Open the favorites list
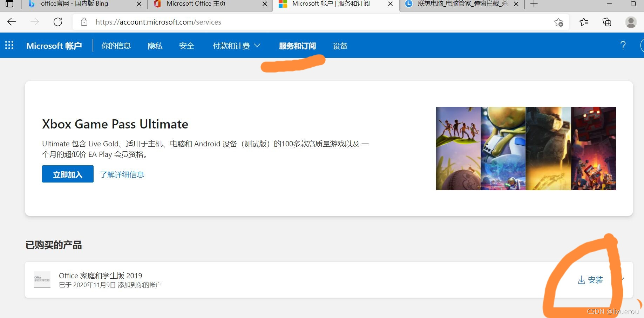The width and height of the screenshot is (644, 318). pyautogui.click(x=584, y=22)
